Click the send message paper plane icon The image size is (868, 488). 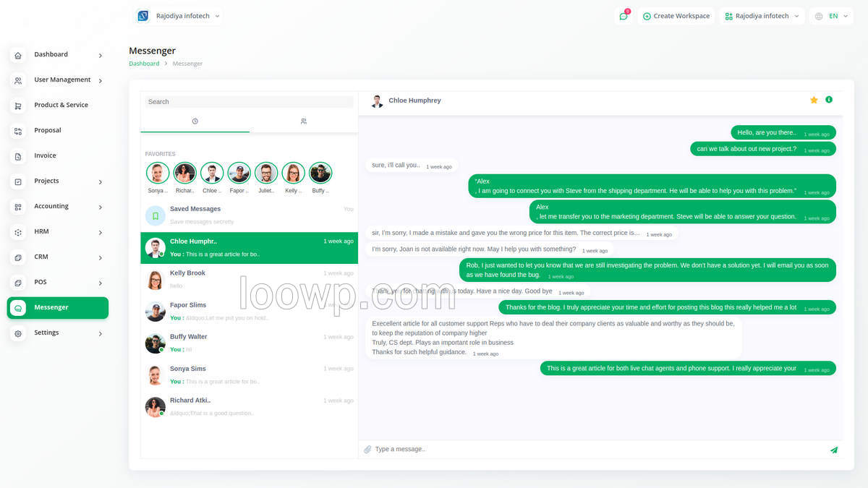click(x=834, y=450)
